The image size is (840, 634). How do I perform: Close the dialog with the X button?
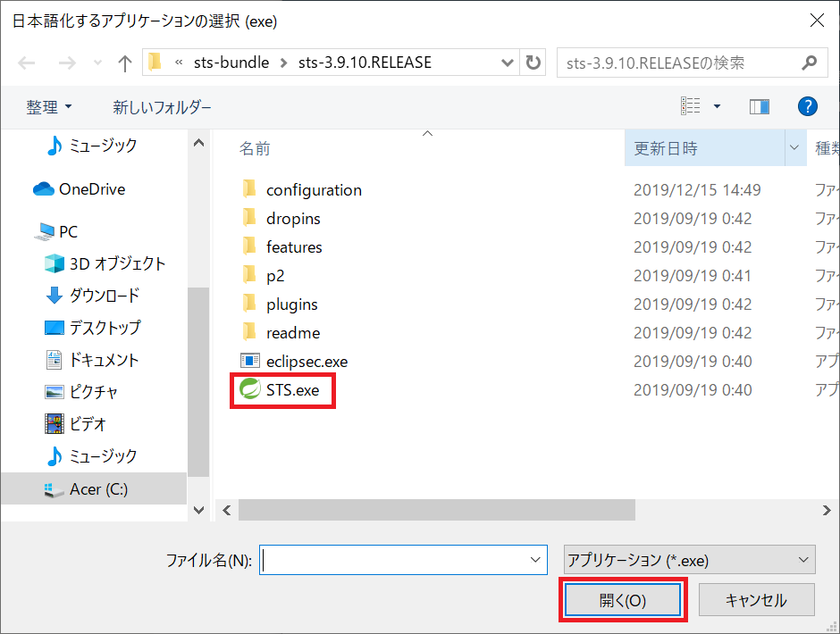click(x=817, y=21)
